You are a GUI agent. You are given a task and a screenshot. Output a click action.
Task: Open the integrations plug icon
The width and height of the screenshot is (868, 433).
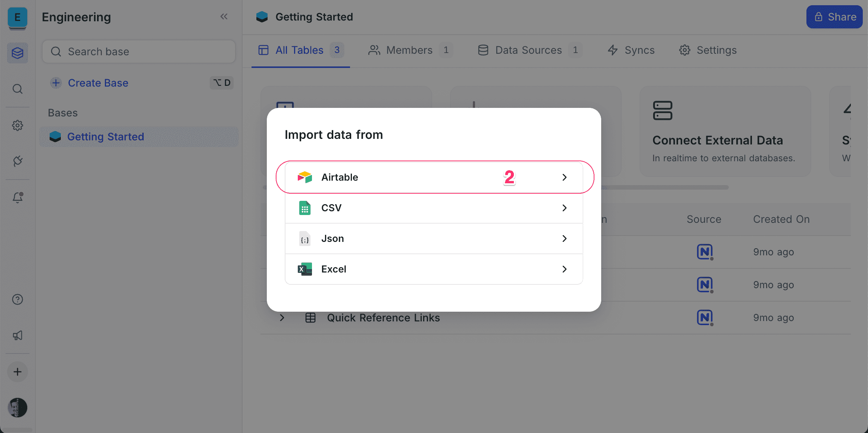pos(18,161)
